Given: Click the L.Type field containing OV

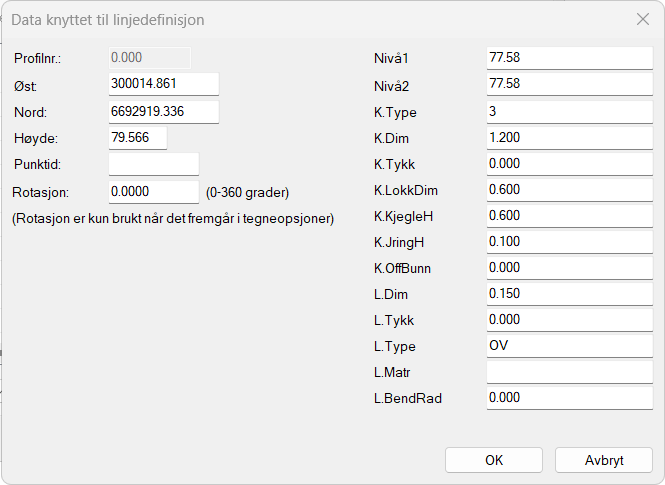Looking at the screenshot, I should (x=569, y=346).
